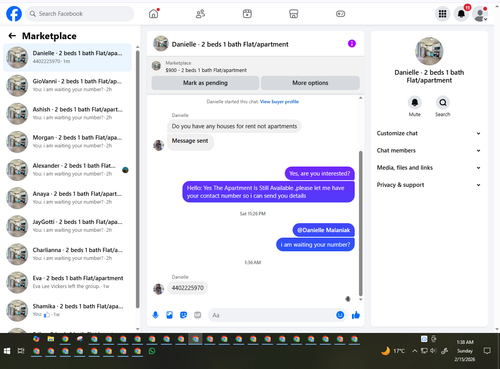This screenshot has height=369, width=500.
Task: Open the Anaya conversation
Action: (68, 198)
